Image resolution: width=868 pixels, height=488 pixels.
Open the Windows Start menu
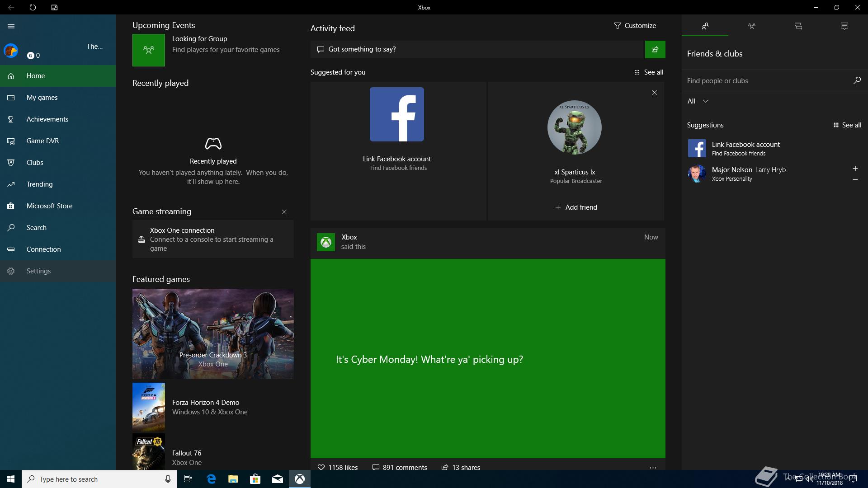click(11, 479)
